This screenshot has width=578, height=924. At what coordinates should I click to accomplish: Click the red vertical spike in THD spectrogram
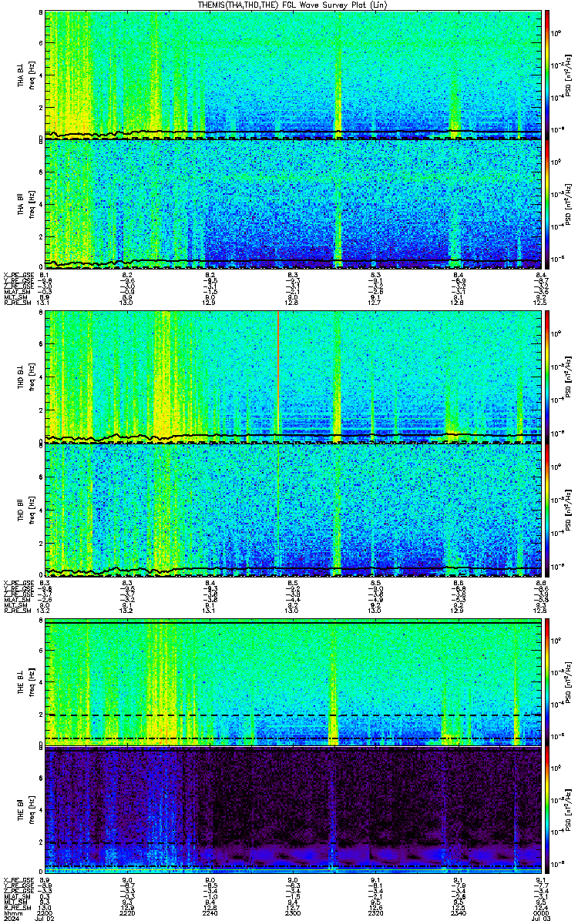pos(277,377)
